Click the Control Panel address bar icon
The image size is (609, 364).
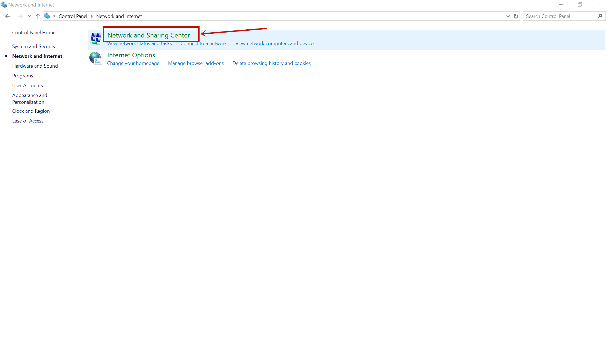coord(47,16)
